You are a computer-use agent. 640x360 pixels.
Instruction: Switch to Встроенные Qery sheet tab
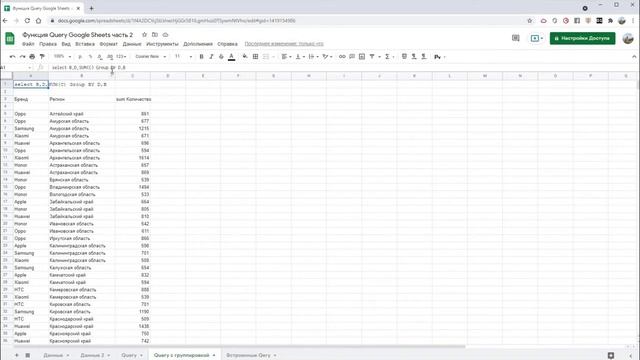click(x=248, y=355)
